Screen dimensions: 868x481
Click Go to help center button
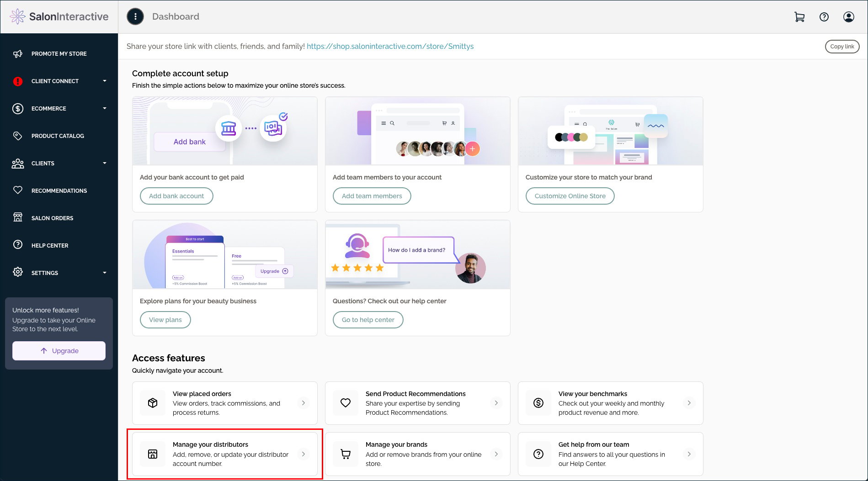(368, 320)
